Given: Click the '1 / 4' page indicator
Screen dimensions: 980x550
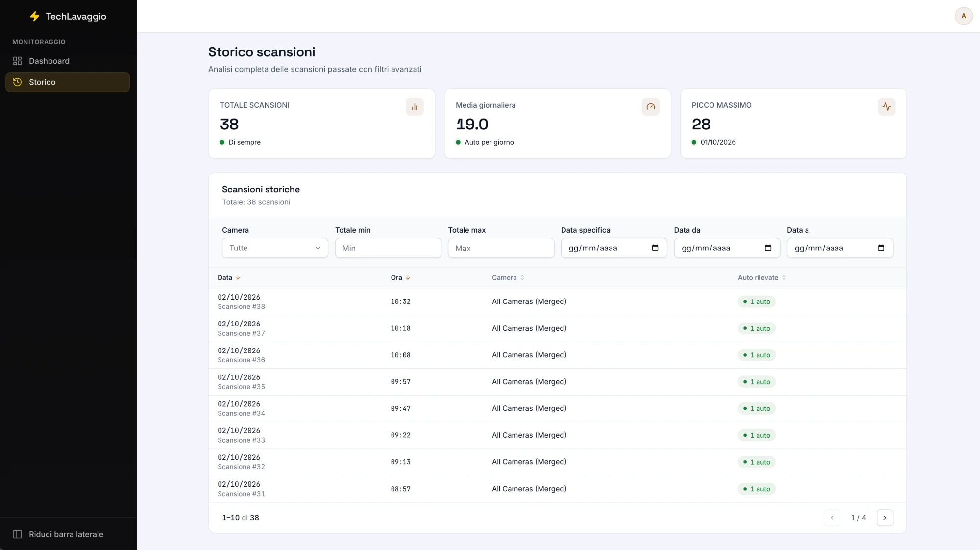Looking at the screenshot, I should 858,518.
